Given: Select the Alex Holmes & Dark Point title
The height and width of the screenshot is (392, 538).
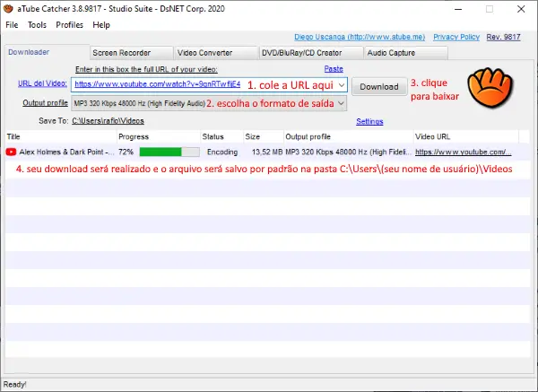Looking at the screenshot, I should click(x=67, y=152).
